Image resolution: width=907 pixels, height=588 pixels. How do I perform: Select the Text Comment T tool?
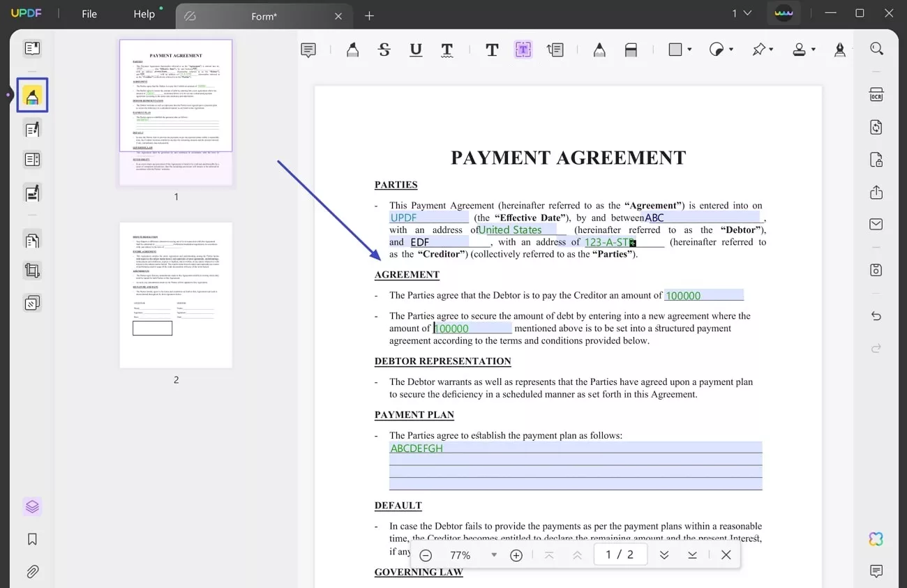coord(492,50)
